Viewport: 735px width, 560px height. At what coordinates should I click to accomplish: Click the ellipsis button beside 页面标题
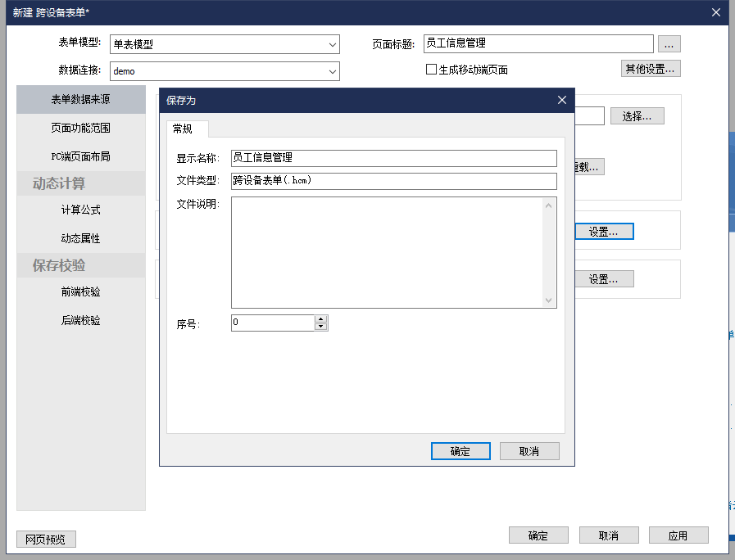669,44
